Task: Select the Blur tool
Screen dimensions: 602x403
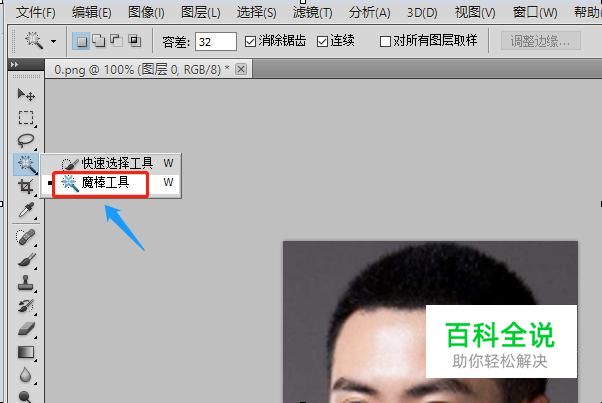Action: [x=26, y=375]
